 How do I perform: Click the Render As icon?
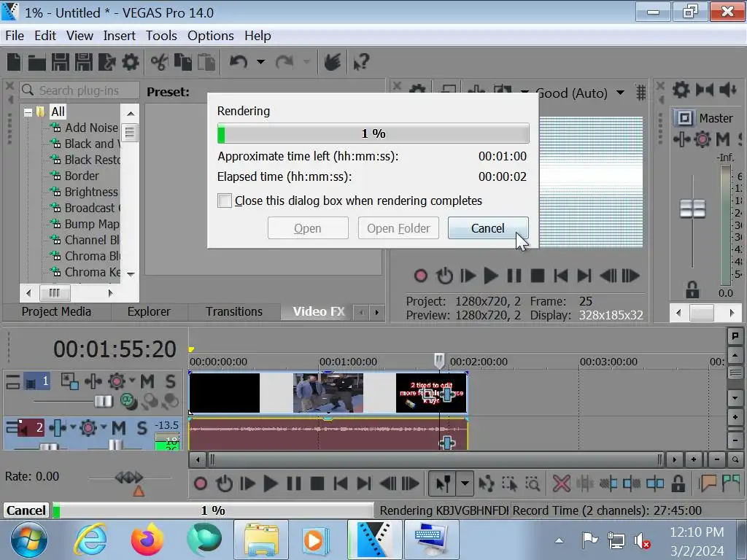107,62
